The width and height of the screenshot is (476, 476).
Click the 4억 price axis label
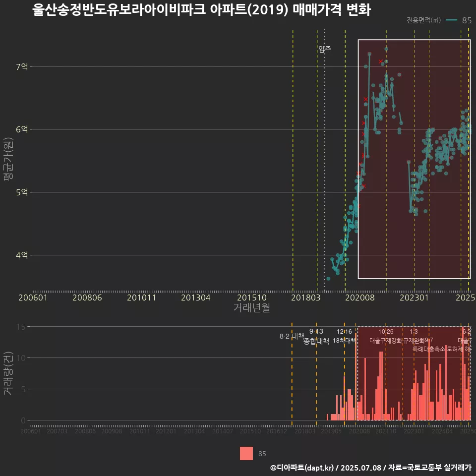[22, 255]
